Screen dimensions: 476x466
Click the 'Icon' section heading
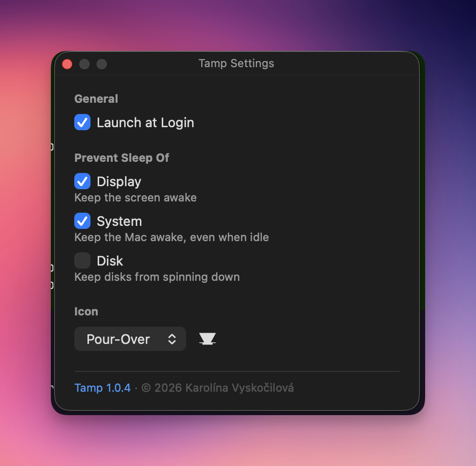[86, 312]
